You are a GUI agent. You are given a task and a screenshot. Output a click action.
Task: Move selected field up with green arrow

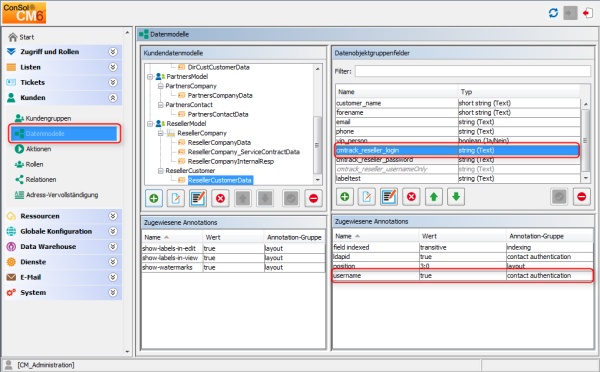(434, 197)
